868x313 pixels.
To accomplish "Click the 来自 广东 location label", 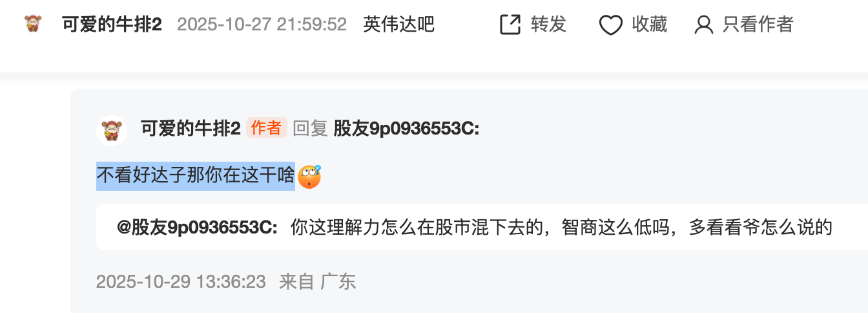I will pos(317,281).
